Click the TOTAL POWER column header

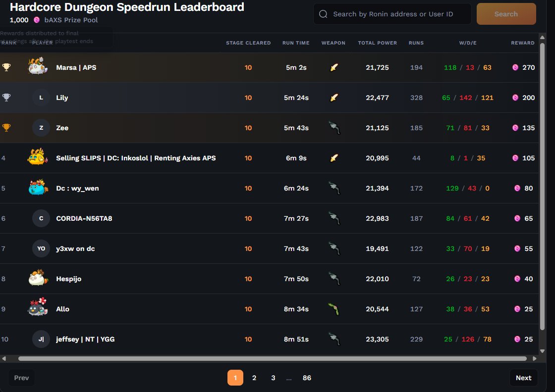(377, 43)
